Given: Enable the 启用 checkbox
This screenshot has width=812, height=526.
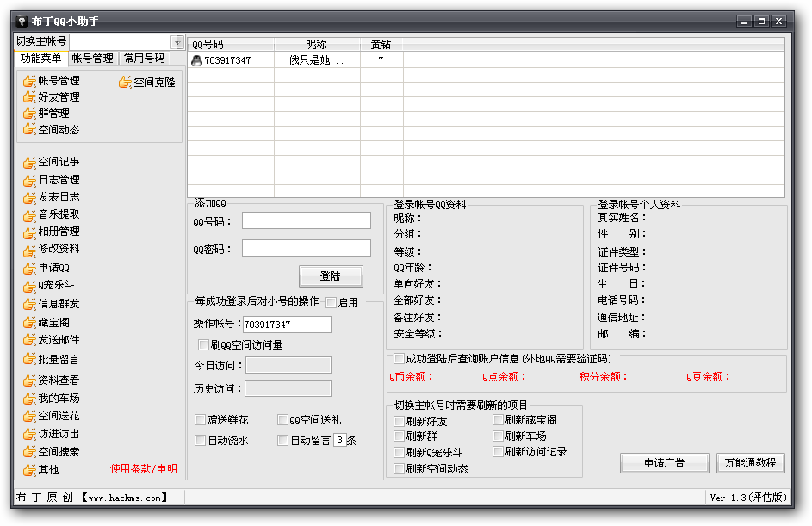Looking at the screenshot, I should [x=331, y=303].
